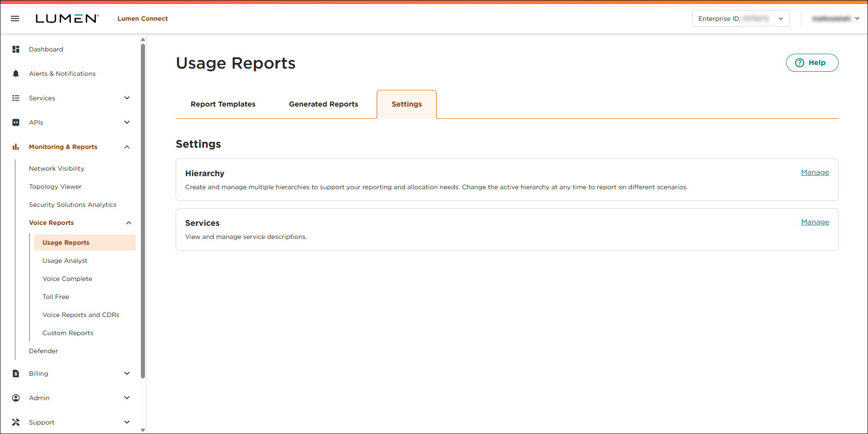
Task: Open Security Solutions Analytics
Action: click(x=73, y=205)
